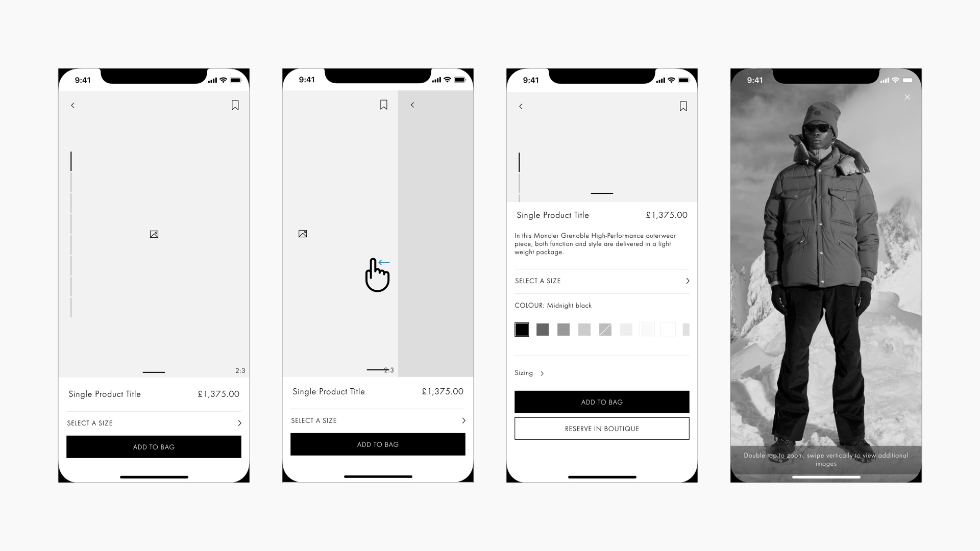Click ADD TO BAG on first screen

(154, 447)
